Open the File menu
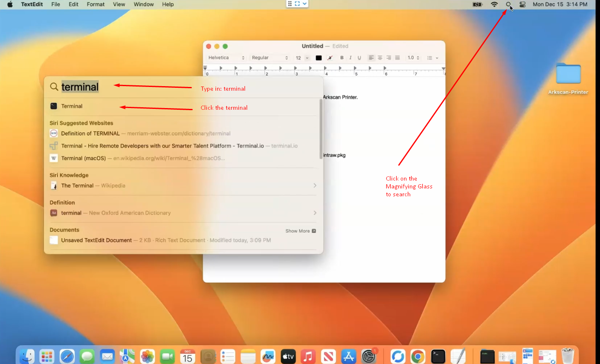600x364 pixels. pyautogui.click(x=56, y=4)
